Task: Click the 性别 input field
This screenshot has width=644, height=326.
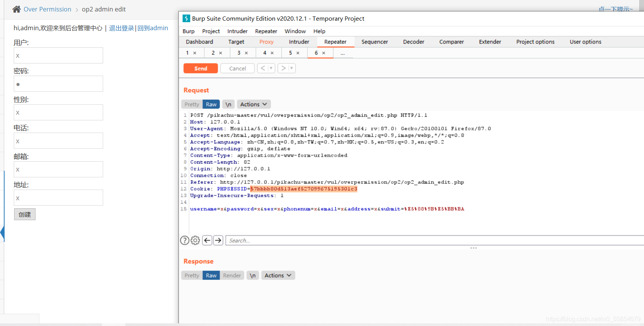Action: (58, 112)
